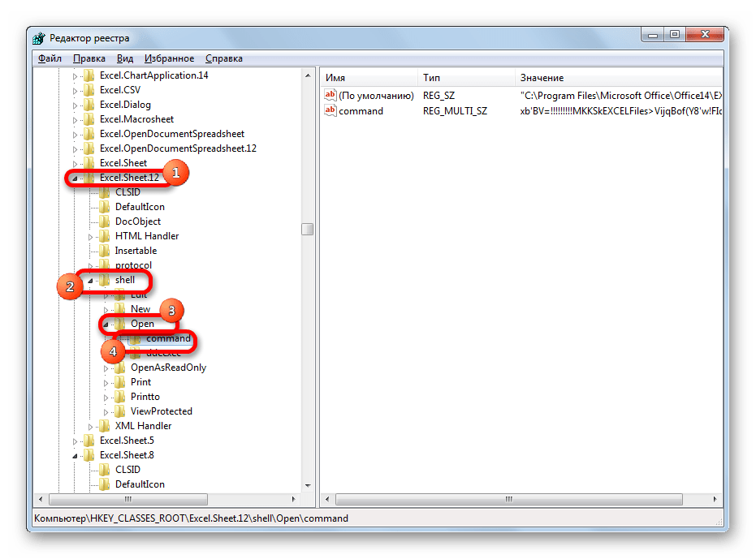Expand the Excel.OpenDocumentSpreadsheet.12 key

click(x=75, y=149)
